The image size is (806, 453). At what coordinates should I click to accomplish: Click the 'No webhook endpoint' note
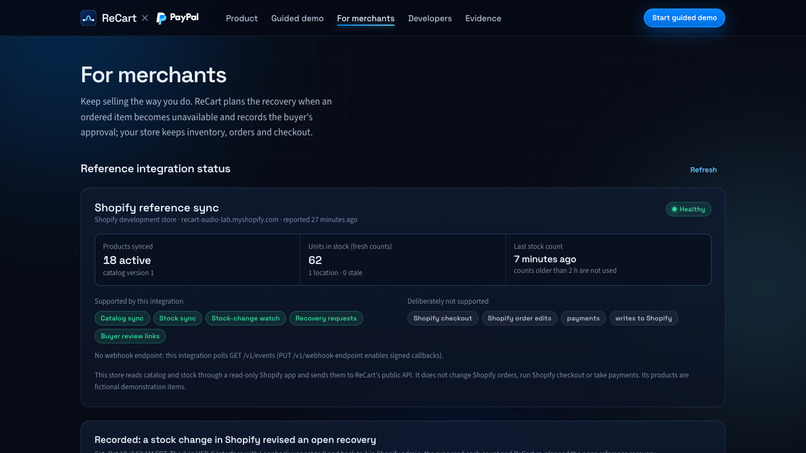[269, 355]
